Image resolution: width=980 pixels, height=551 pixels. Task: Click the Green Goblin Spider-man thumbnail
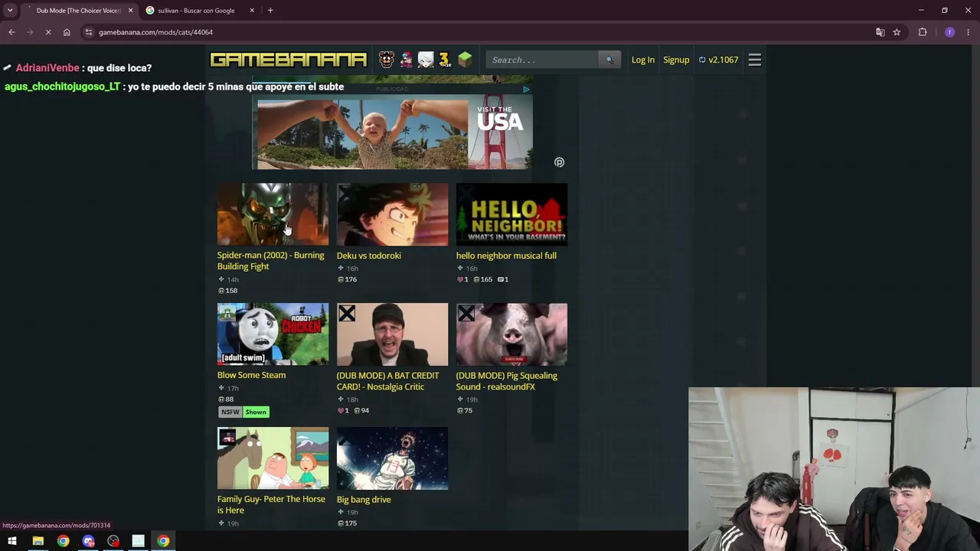[273, 214]
